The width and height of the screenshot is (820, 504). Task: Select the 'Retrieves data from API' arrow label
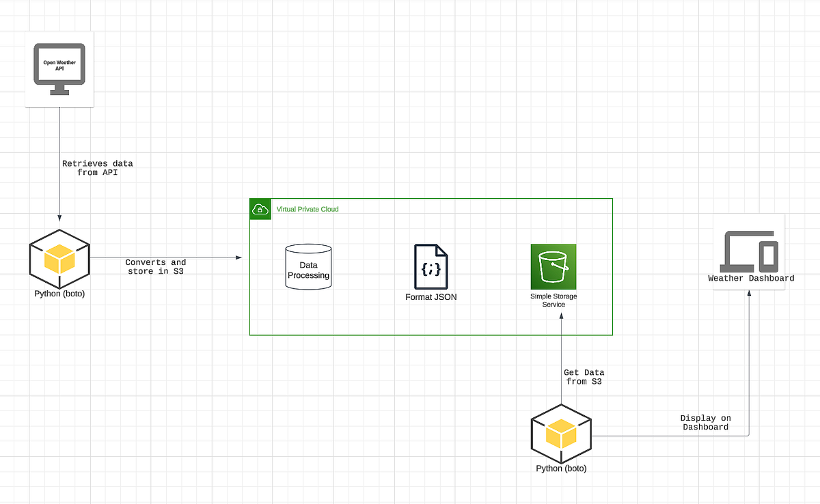(98, 168)
